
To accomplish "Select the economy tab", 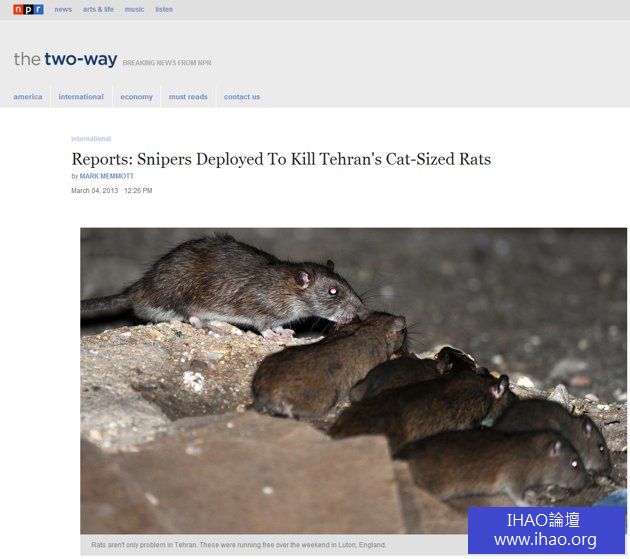I will (x=136, y=97).
